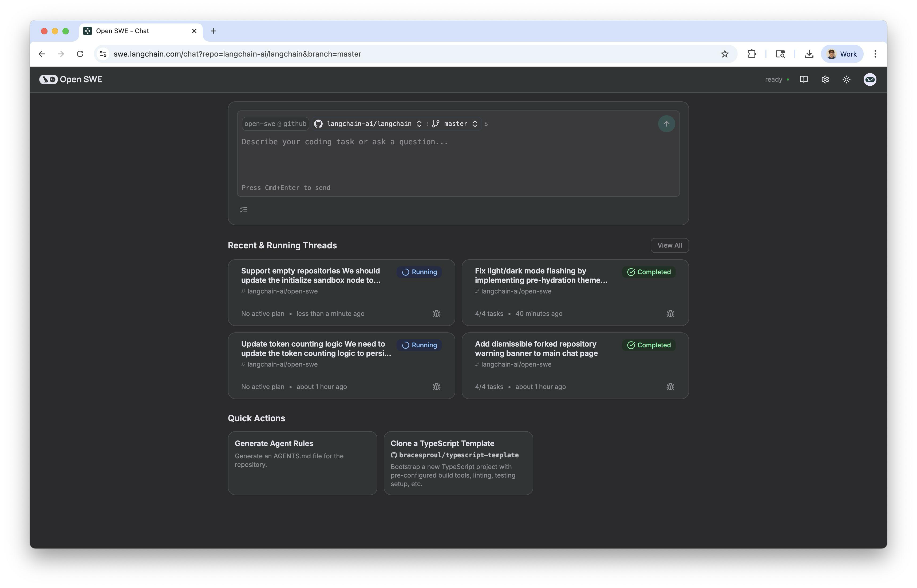Open the user avatar menu
This screenshot has width=917, height=588.
[x=870, y=80]
